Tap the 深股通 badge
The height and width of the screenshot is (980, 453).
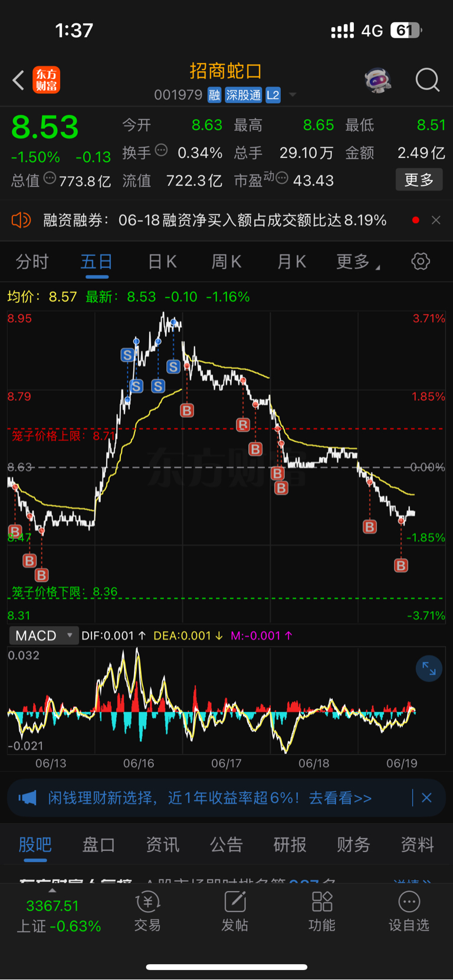[x=244, y=95]
